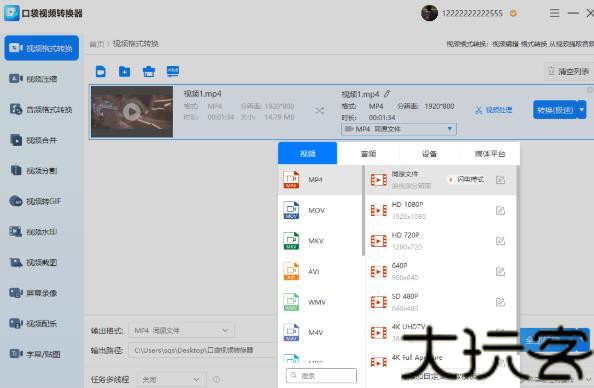Screen dimensions: 594x388
Task: Switch to the 设备 tab
Action: 429,153
